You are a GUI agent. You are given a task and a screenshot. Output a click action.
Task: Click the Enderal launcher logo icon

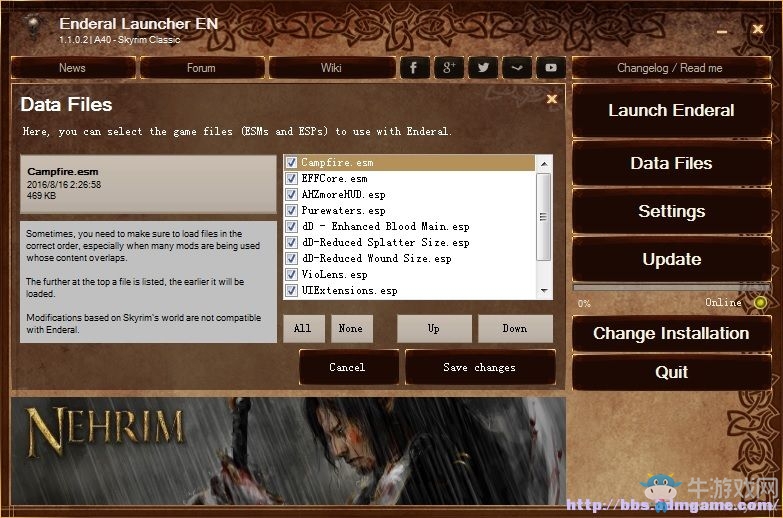33,27
